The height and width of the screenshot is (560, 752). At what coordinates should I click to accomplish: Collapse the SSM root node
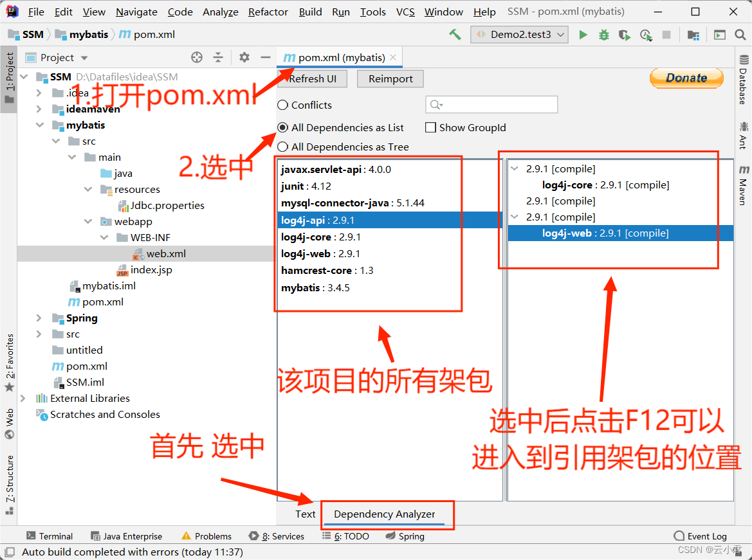(x=24, y=77)
